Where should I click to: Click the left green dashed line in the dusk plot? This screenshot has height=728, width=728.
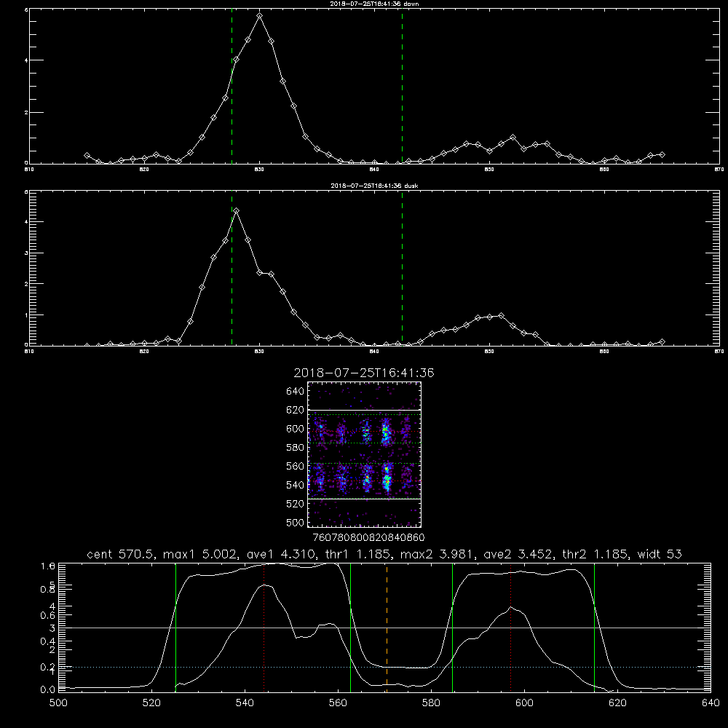[x=232, y=268]
